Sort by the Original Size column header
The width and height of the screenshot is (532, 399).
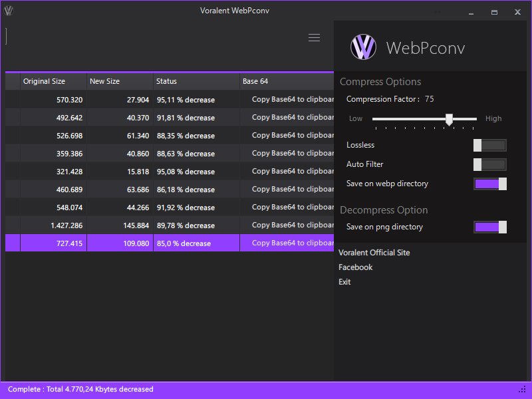point(53,81)
